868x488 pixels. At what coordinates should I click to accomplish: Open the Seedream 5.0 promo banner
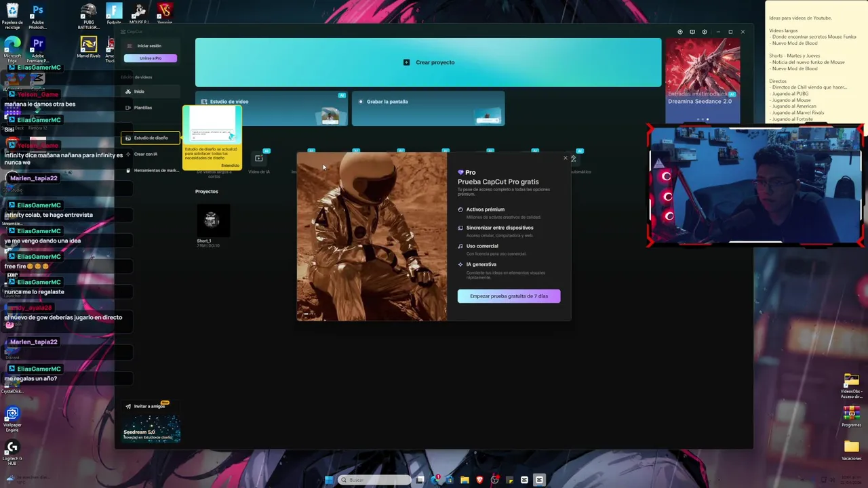[x=151, y=430]
